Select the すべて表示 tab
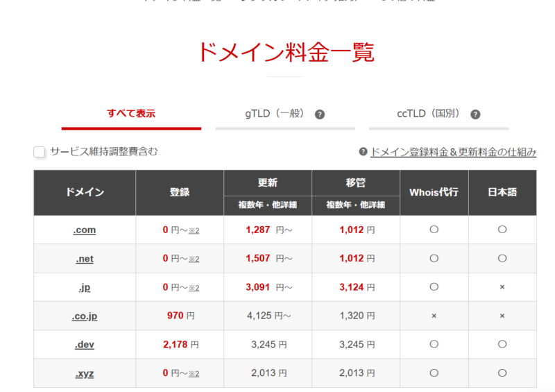Image resolution: width=555 pixels, height=392 pixels. click(131, 114)
